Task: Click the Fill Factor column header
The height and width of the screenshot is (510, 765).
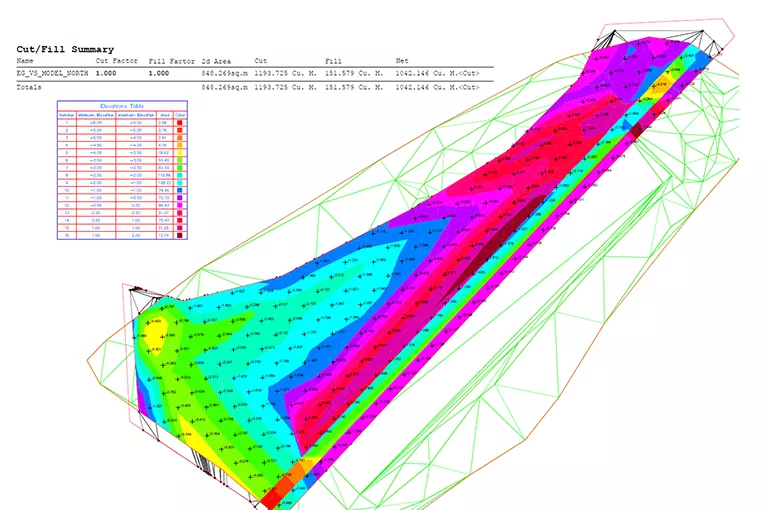Action: (x=170, y=61)
